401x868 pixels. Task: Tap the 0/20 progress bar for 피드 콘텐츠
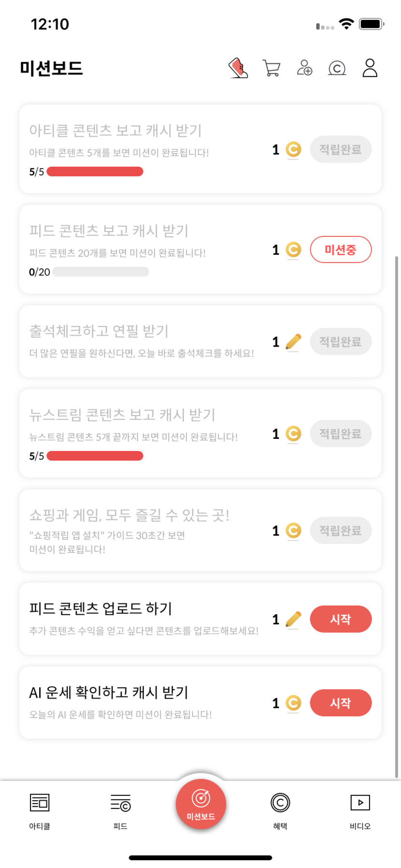pos(100,272)
